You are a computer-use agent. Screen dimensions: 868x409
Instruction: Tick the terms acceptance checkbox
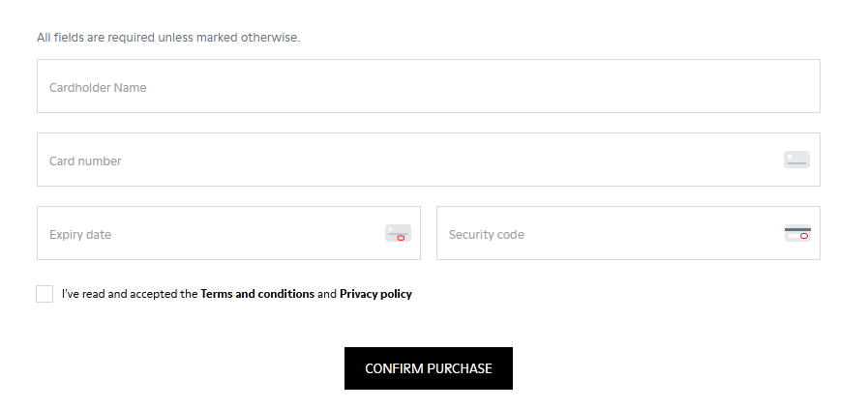click(x=45, y=294)
